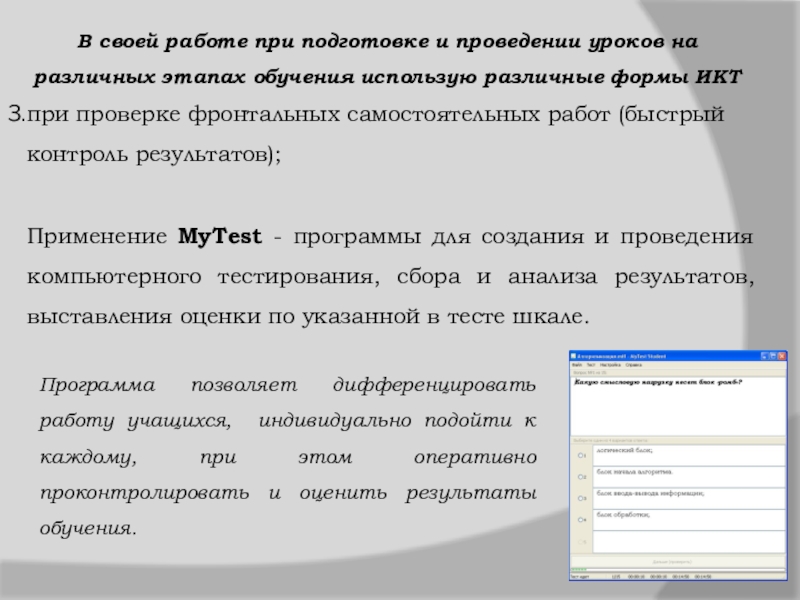Click the MyTest Student window title icon
The height and width of the screenshot is (600, 800).
click(x=574, y=356)
